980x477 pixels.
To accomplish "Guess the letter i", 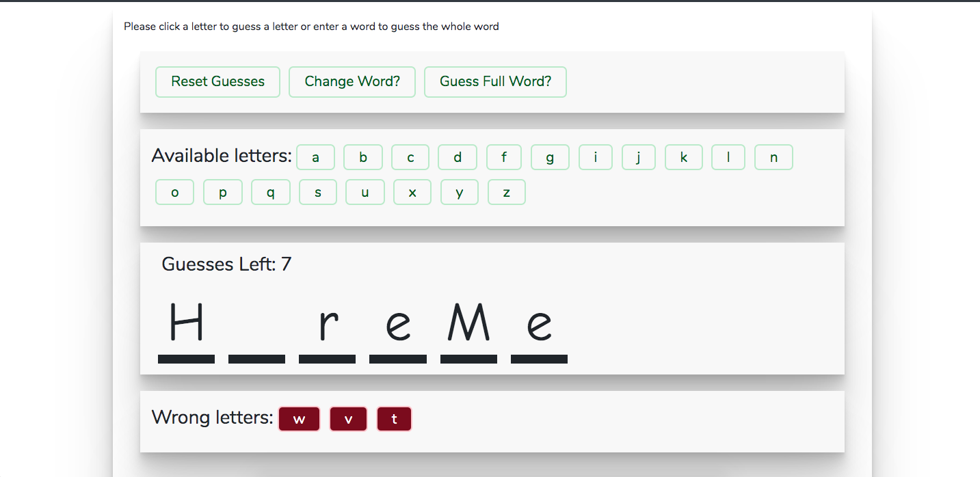I will 595,157.
